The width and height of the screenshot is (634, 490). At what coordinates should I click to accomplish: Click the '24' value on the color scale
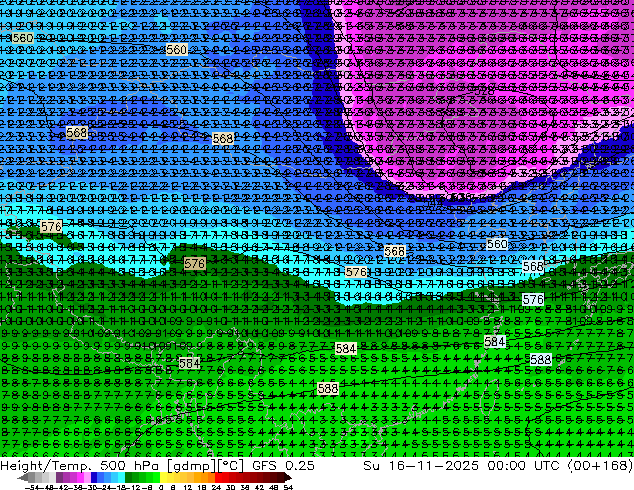click(216, 488)
